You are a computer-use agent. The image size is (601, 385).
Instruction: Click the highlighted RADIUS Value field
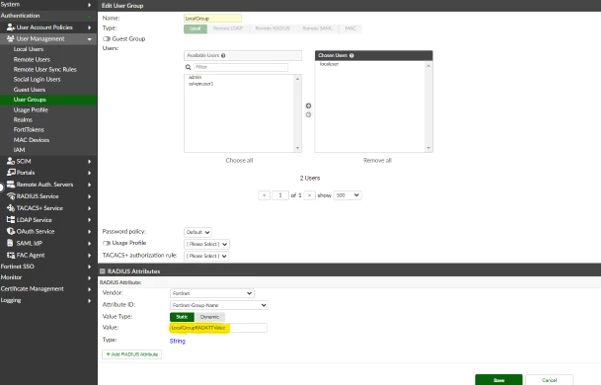tap(218, 328)
